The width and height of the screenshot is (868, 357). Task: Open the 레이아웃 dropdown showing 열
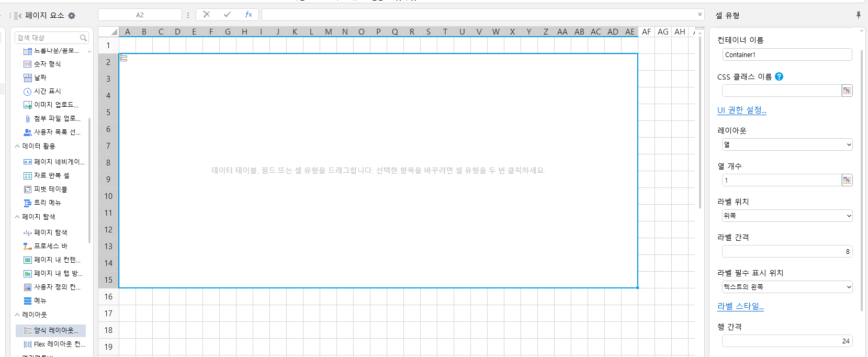787,144
